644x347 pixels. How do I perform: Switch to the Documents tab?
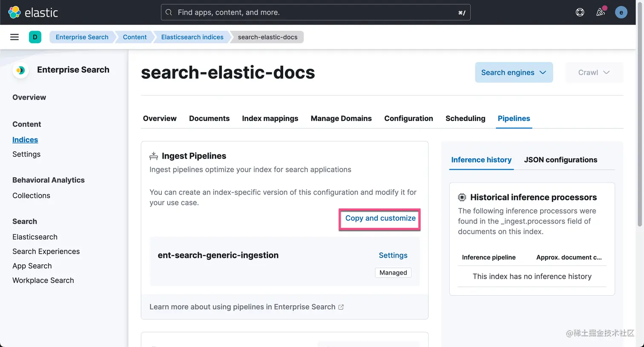click(x=209, y=119)
